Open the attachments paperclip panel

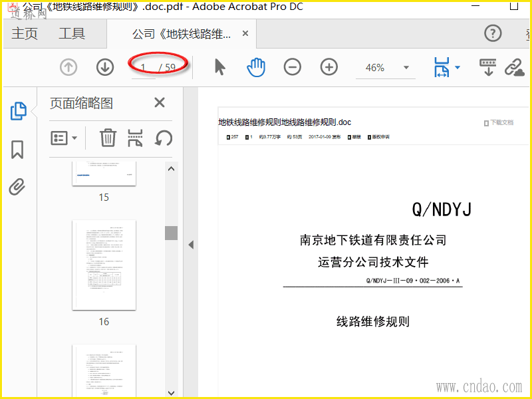pyautogui.click(x=17, y=186)
